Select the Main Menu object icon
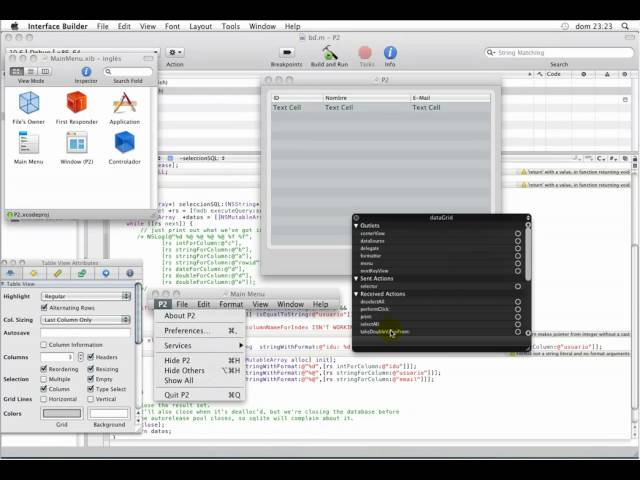The width and height of the screenshot is (640, 480). click(29, 142)
